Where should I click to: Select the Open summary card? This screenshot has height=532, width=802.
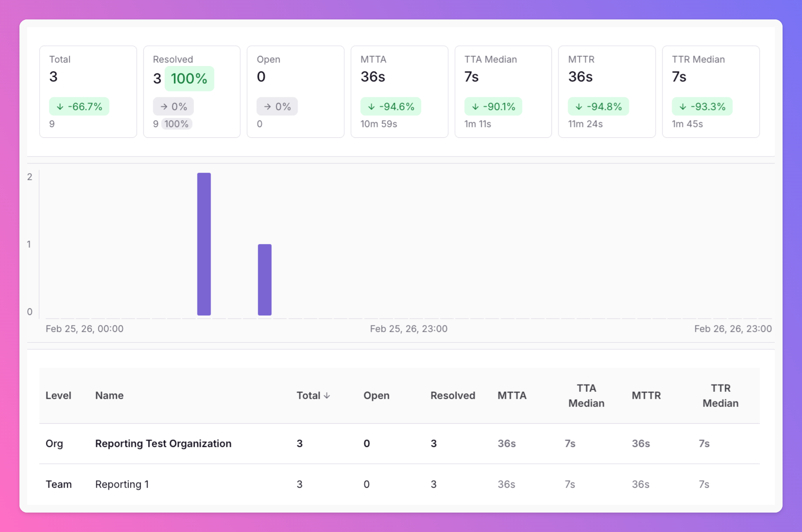pos(295,92)
